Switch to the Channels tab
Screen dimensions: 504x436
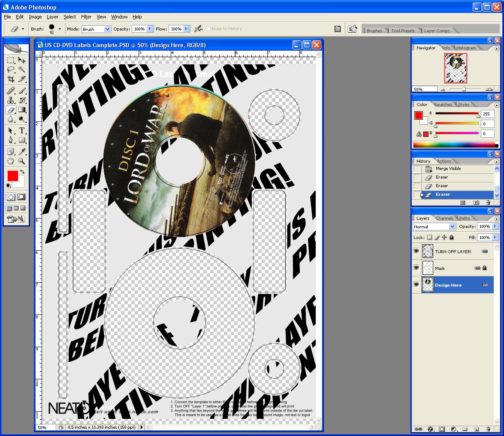pos(444,218)
